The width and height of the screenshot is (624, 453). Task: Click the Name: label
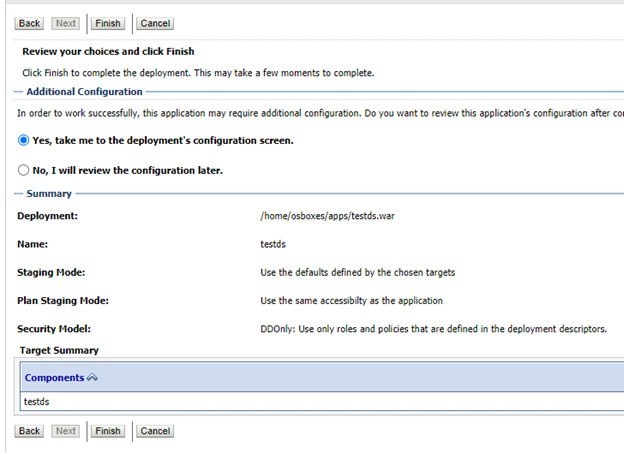pyautogui.click(x=32, y=244)
